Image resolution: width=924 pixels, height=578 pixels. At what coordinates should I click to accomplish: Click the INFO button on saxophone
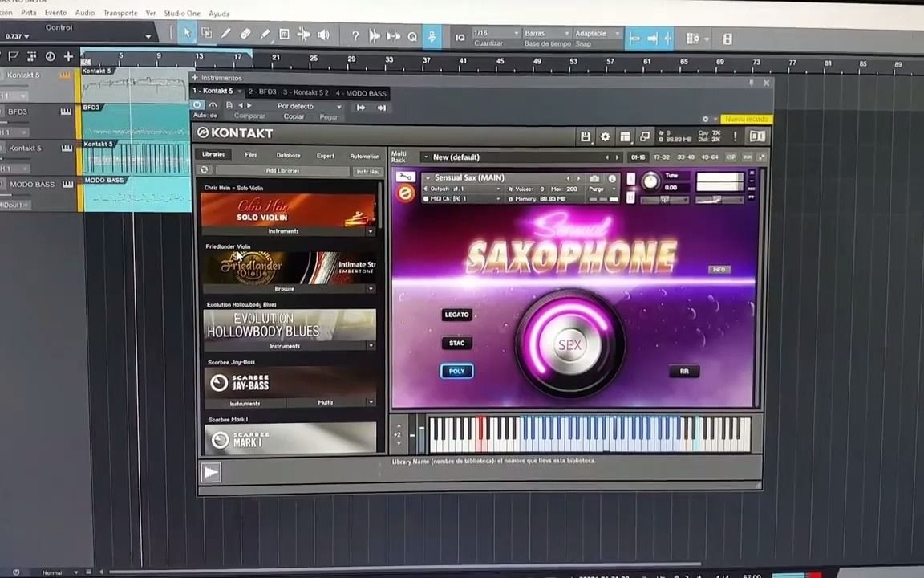719,270
